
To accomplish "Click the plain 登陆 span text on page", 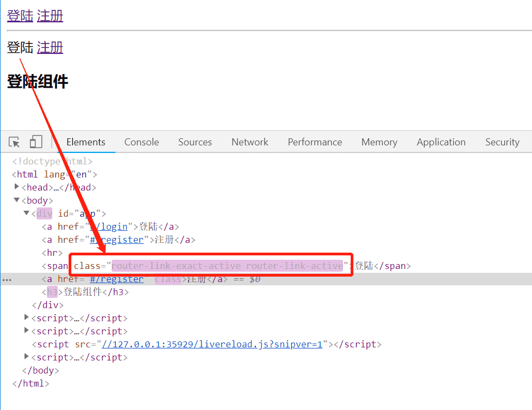I will point(20,47).
